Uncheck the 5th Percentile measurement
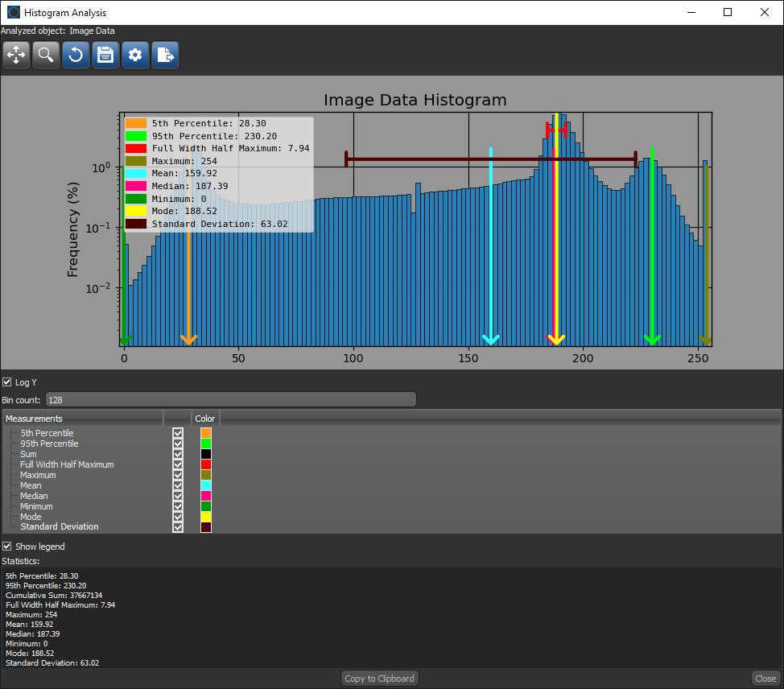The width and height of the screenshot is (784, 689). click(177, 433)
